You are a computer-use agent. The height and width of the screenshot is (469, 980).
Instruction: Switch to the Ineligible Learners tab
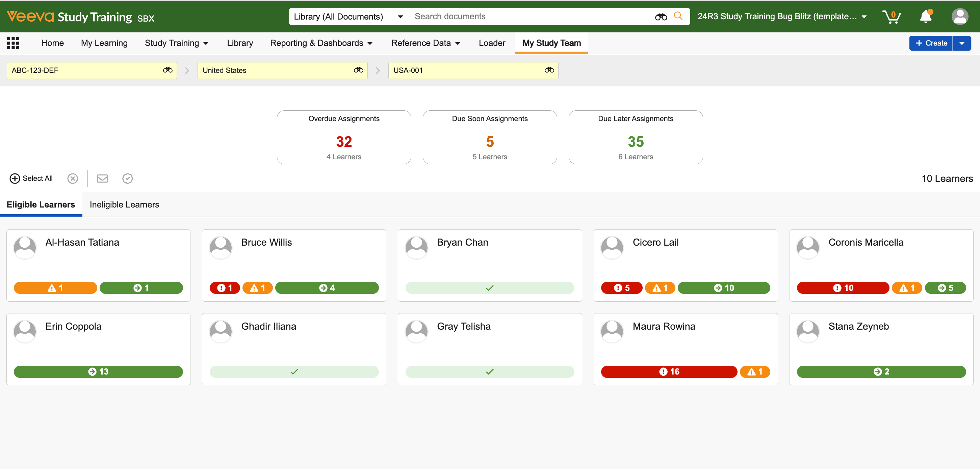pyautogui.click(x=124, y=204)
